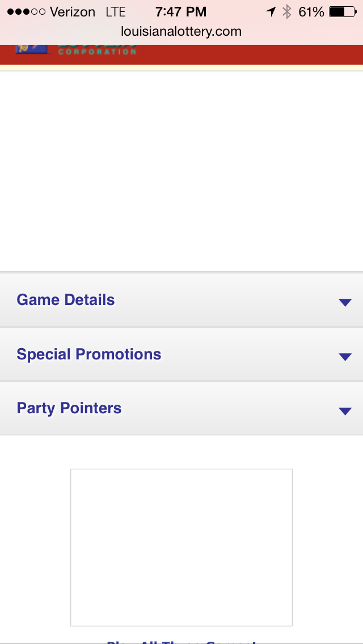Tap the empty bordered image box

pyautogui.click(x=181, y=547)
